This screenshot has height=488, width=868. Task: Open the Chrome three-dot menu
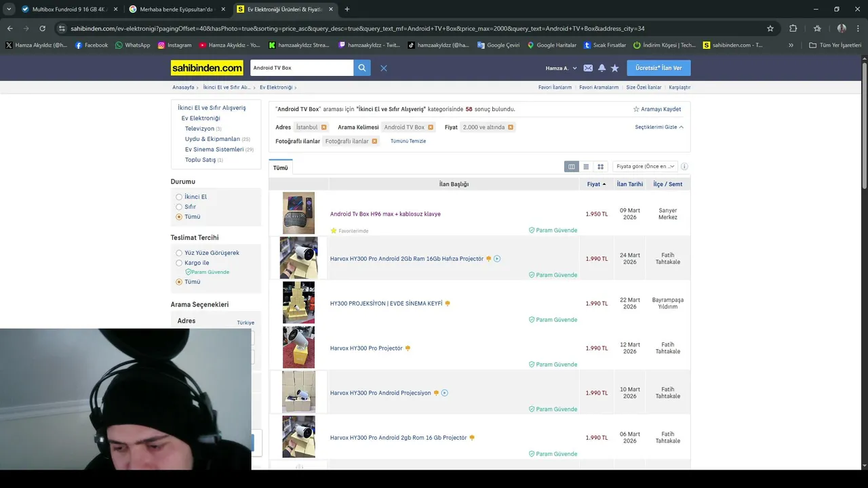point(858,28)
